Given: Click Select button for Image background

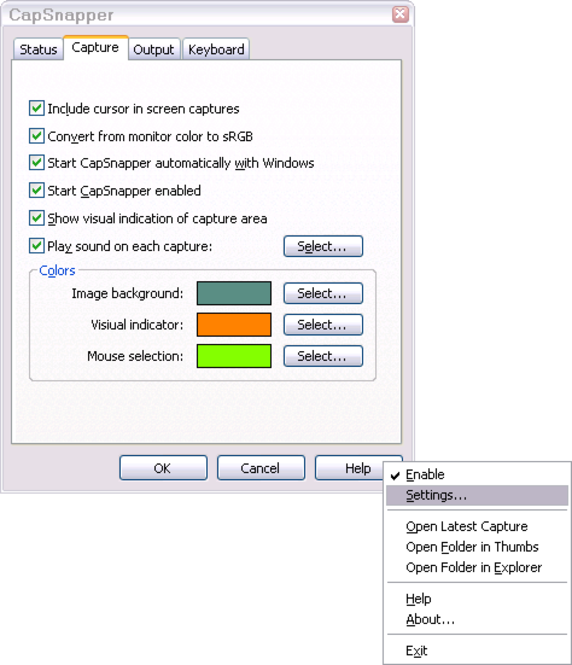Looking at the screenshot, I should [323, 293].
